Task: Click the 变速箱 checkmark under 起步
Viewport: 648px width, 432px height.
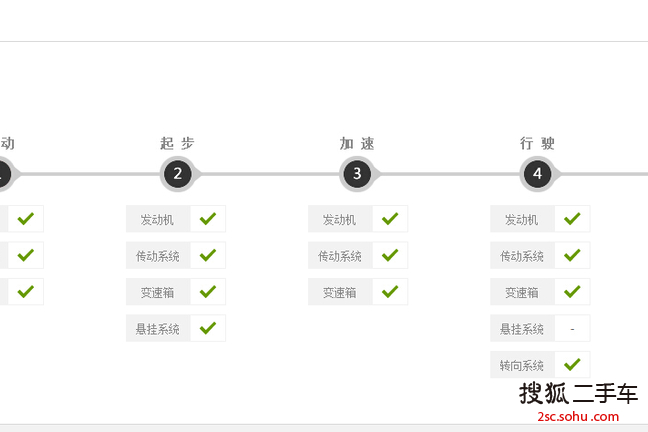Action: click(208, 291)
